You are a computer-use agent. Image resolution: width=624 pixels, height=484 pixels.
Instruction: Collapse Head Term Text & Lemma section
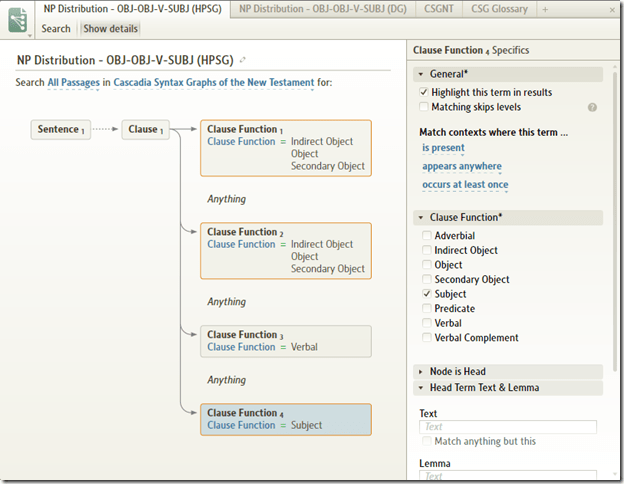[x=420, y=387]
